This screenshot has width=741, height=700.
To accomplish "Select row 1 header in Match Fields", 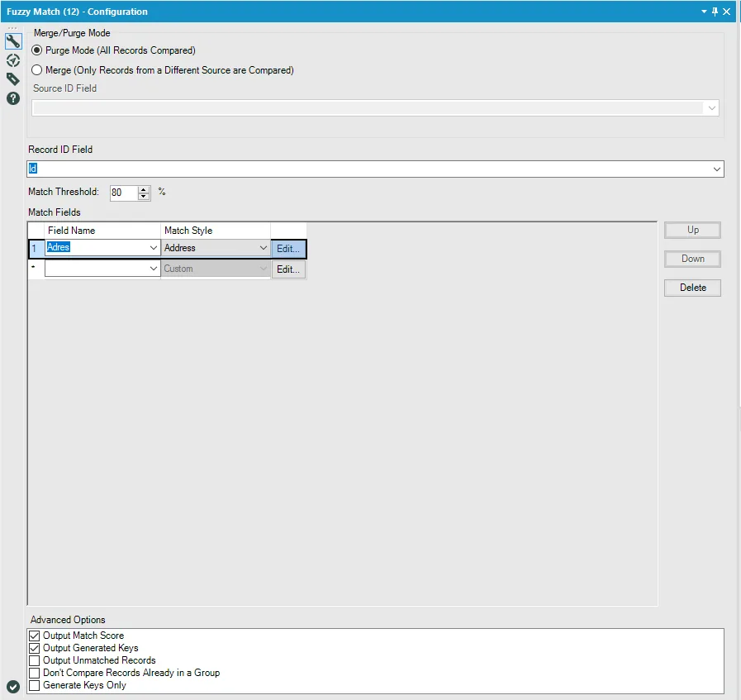I will pyautogui.click(x=36, y=248).
